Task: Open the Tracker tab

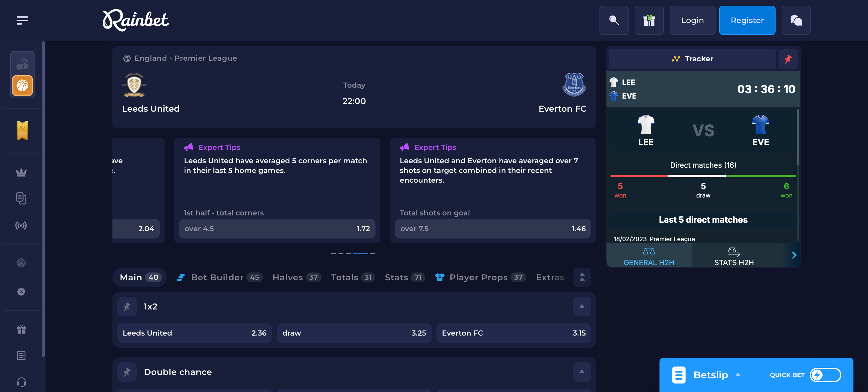Action: 692,59
